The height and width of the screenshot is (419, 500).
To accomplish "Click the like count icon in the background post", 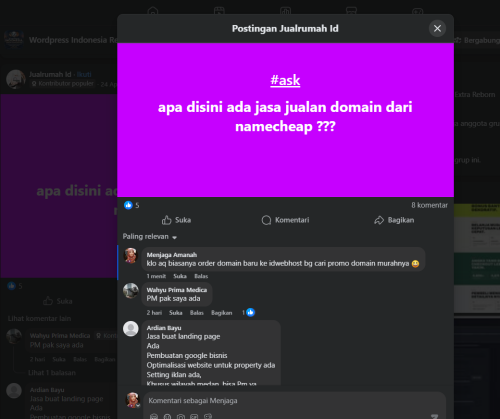I will (x=12, y=286).
